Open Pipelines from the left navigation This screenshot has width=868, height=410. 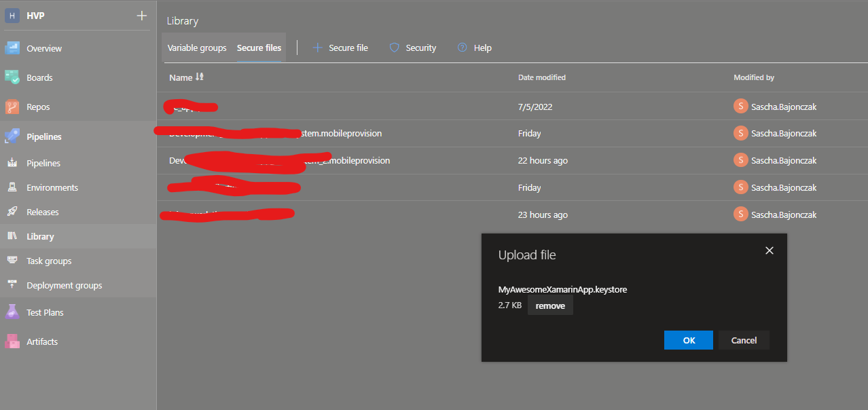click(x=43, y=136)
